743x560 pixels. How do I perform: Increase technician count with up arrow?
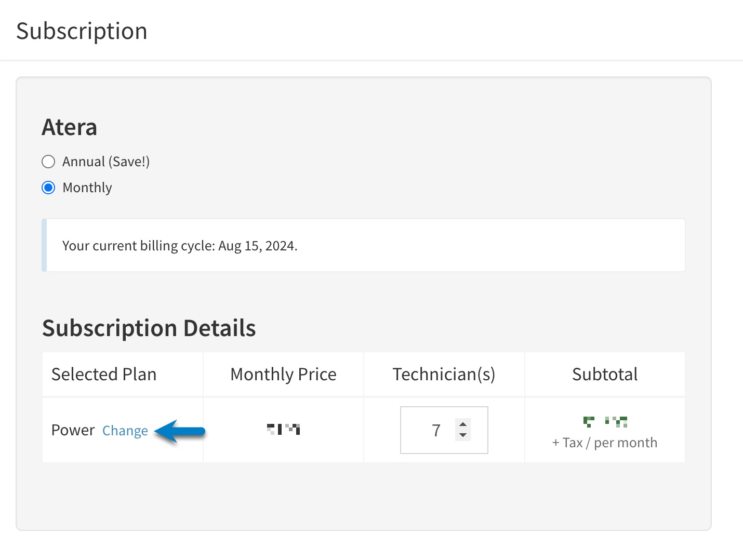[x=463, y=424]
